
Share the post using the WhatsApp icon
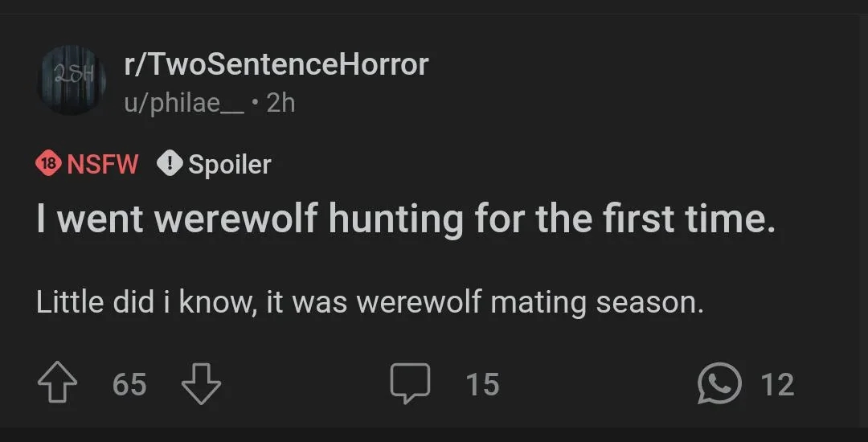pyautogui.click(x=719, y=384)
